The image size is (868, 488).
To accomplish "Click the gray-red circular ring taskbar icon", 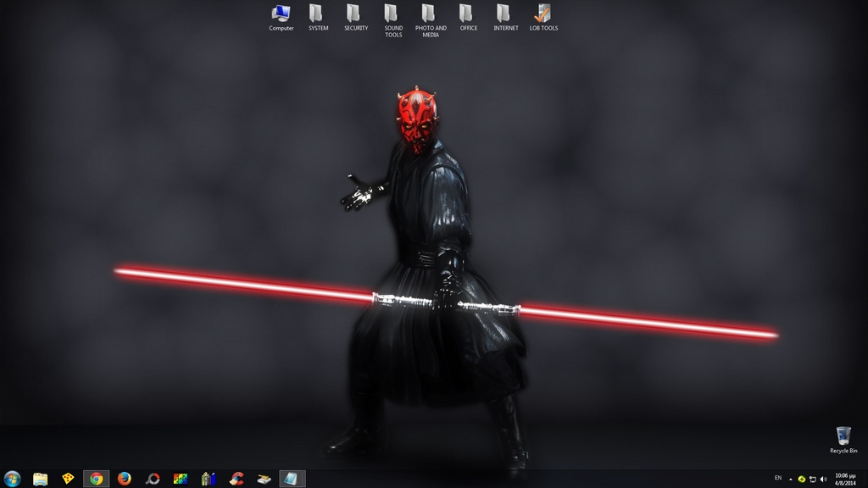I will point(153,479).
